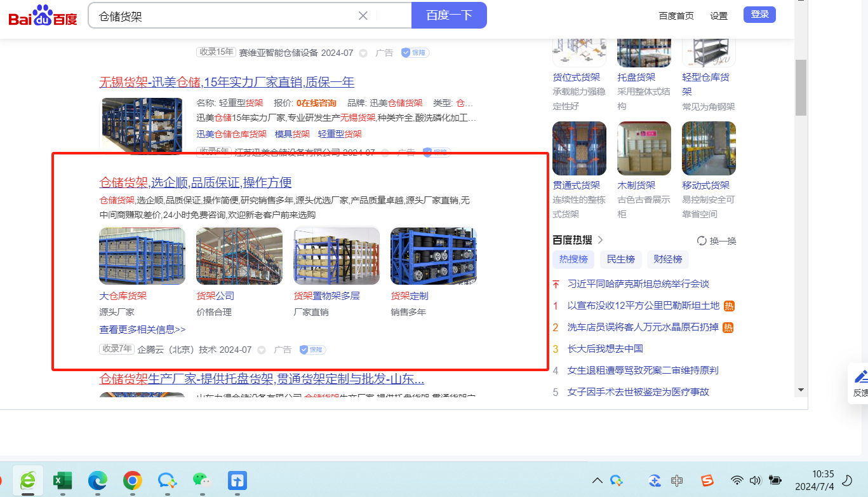Open the 无锡货架-迅美仓储 result title
Image resolution: width=868 pixels, height=497 pixels.
click(227, 82)
